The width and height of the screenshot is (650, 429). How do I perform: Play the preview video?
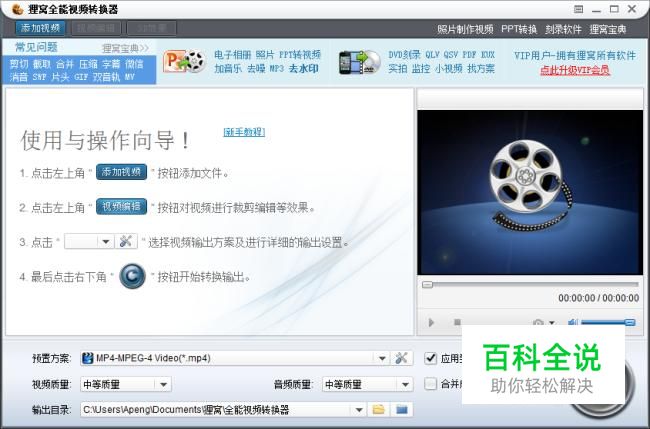[431, 322]
